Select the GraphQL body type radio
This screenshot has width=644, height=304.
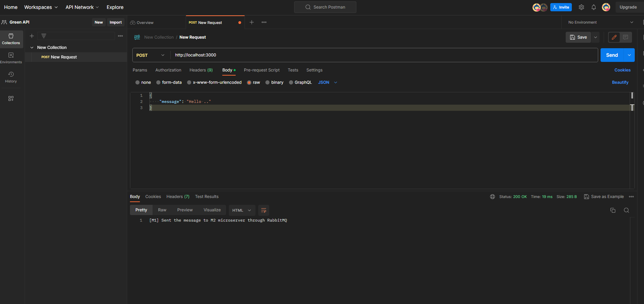coord(291,82)
